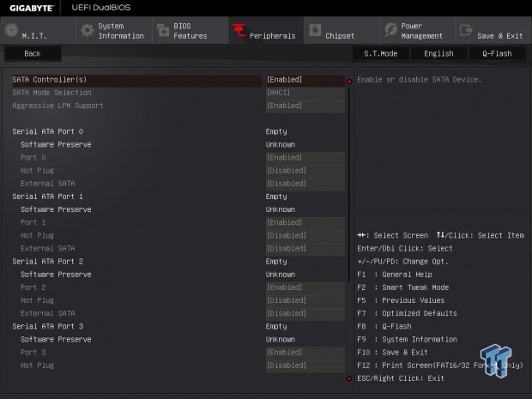Click the Port 0 label
This screenshot has height=399, width=532.
(x=33, y=157)
